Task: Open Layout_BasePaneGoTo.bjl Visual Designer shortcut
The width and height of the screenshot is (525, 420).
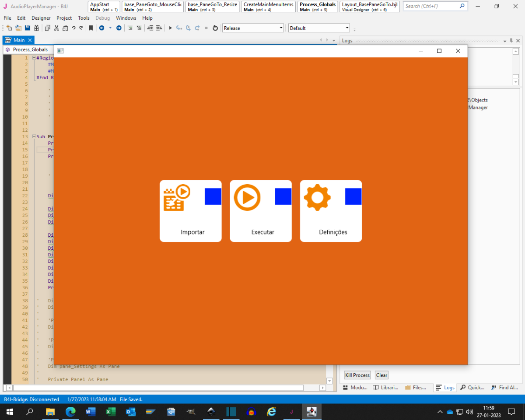Action: (x=369, y=7)
